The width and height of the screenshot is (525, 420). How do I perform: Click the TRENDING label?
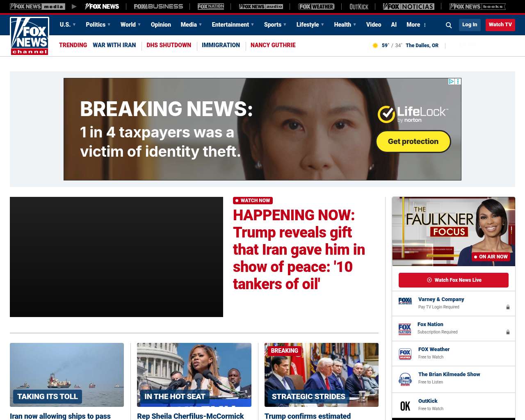coord(73,45)
